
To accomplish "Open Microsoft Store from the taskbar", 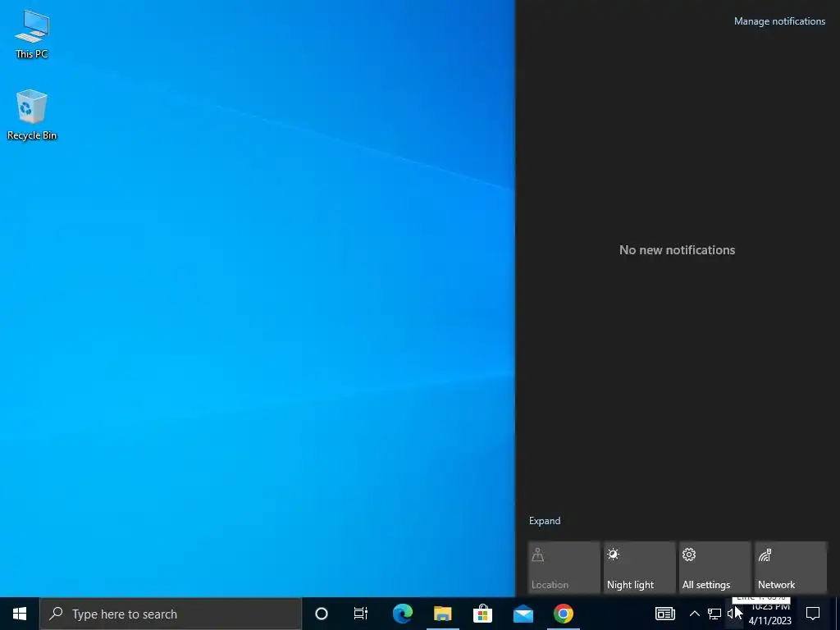I will point(482,614).
